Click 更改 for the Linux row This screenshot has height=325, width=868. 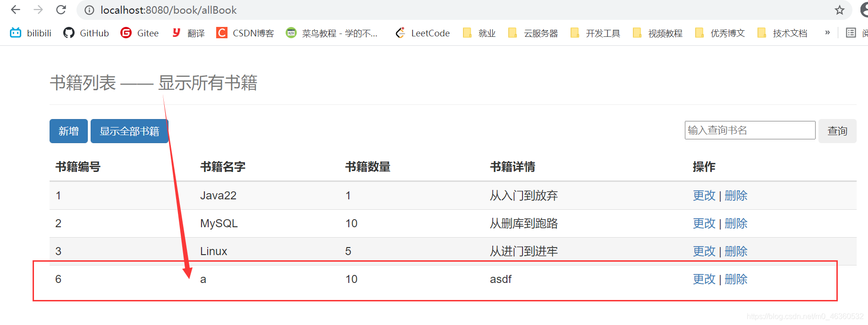704,251
